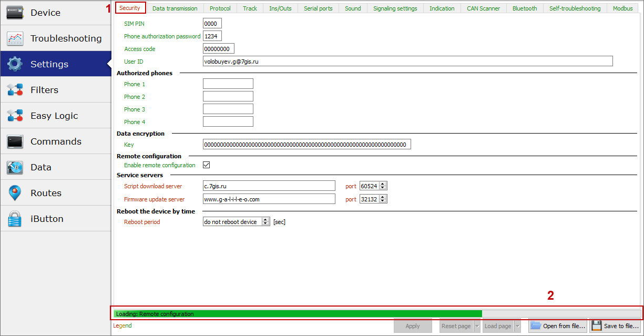Screen dimensions: 644x336
Task: Show the Indication tab
Action: [442, 8]
